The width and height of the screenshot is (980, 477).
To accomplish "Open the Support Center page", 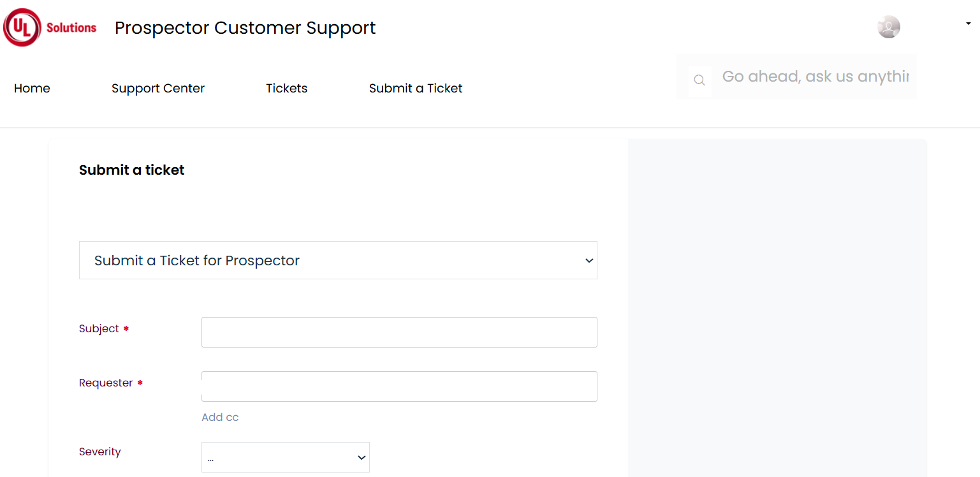I will [158, 89].
